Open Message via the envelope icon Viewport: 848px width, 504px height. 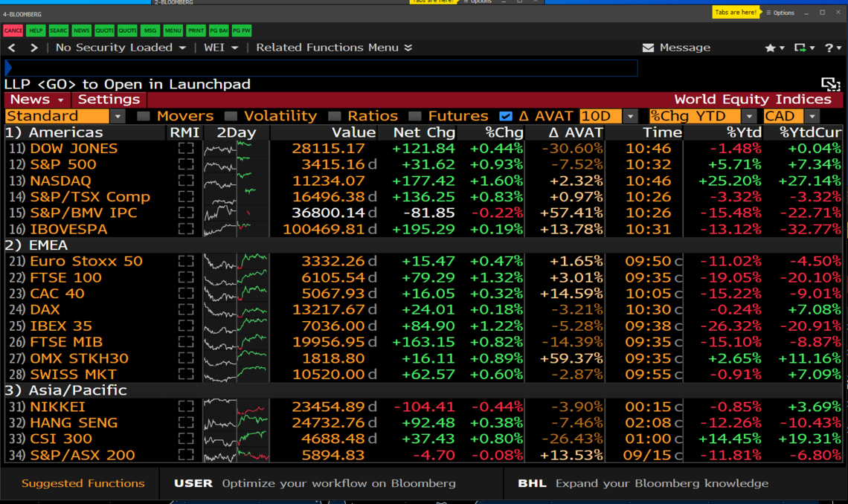(x=650, y=47)
